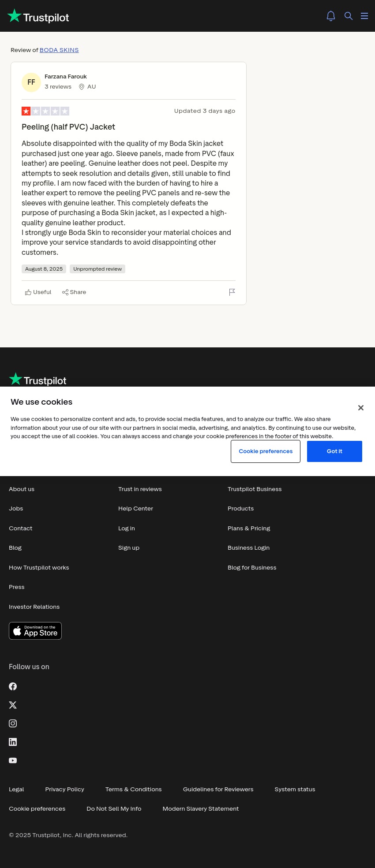
Task: Mark review as Useful
Action: point(38,292)
